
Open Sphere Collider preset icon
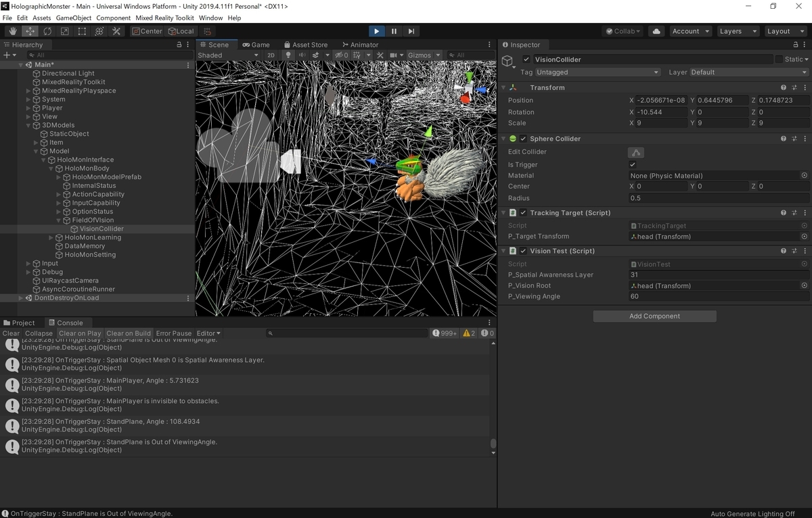tap(794, 139)
